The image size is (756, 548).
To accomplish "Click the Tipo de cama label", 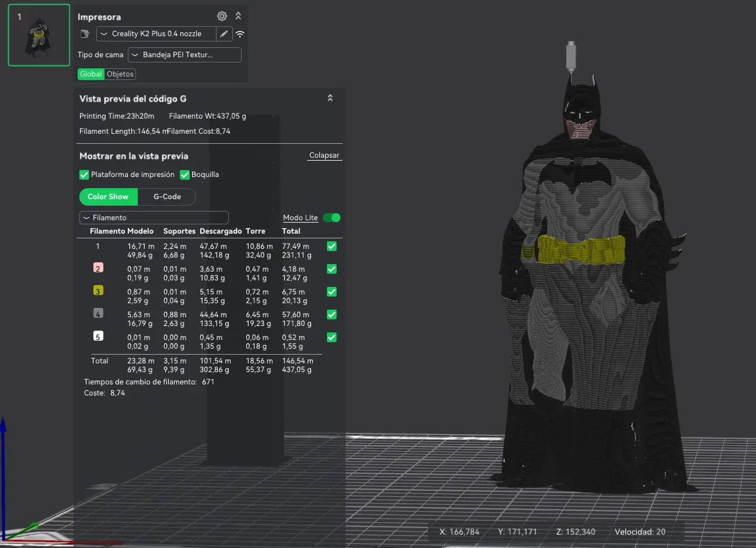I will coord(100,55).
